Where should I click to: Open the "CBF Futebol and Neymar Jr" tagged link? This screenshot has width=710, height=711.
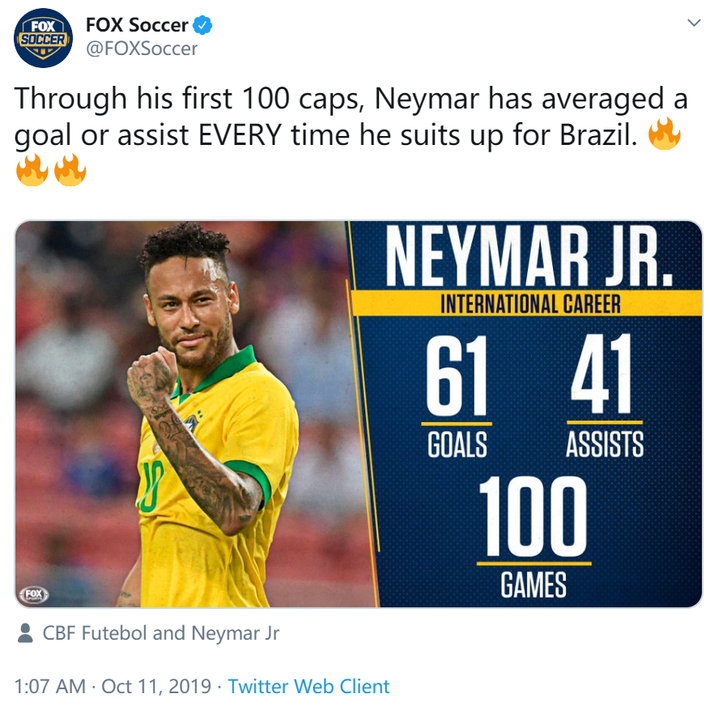click(161, 633)
